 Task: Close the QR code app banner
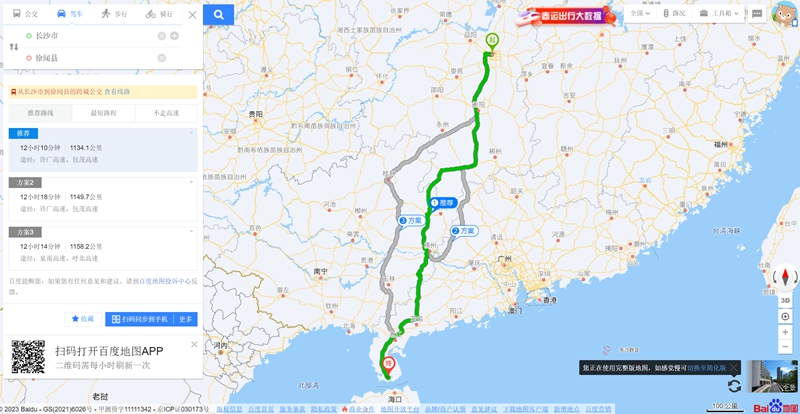click(194, 344)
